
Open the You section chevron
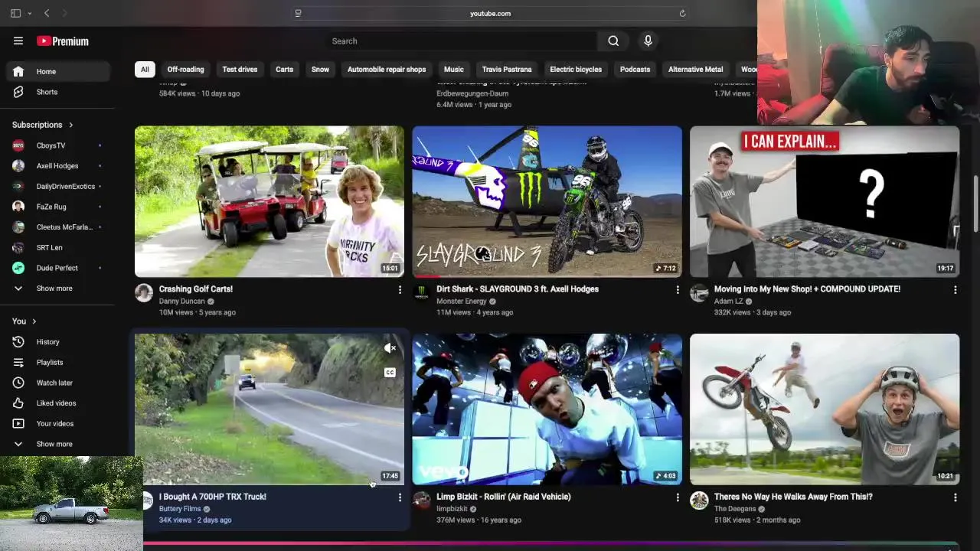click(34, 321)
